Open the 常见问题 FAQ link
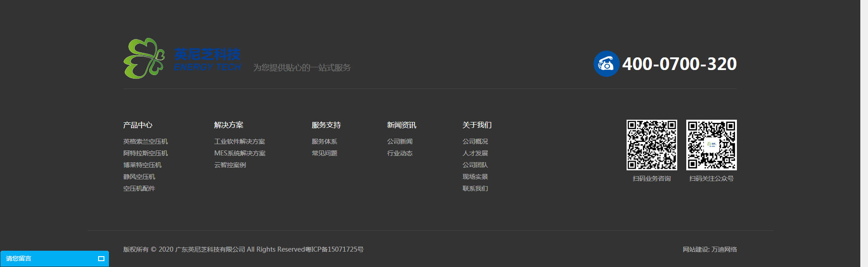The height and width of the screenshot is (267, 868). tap(324, 153)
